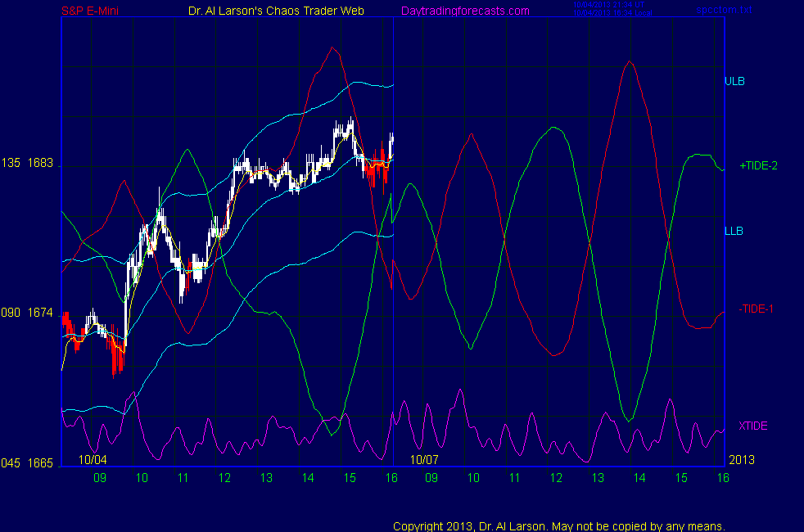
Task: Click the 045 degree axis label
Action: coord(12,463)
